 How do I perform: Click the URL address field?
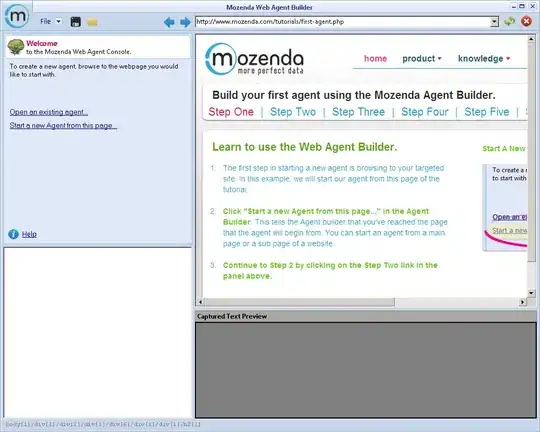343,22
